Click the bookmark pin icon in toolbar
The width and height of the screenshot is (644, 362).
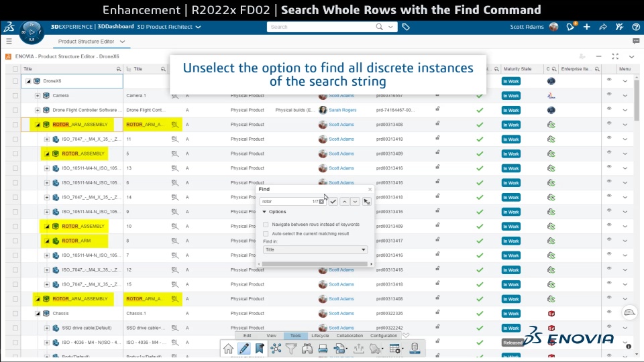pos(260,349)
